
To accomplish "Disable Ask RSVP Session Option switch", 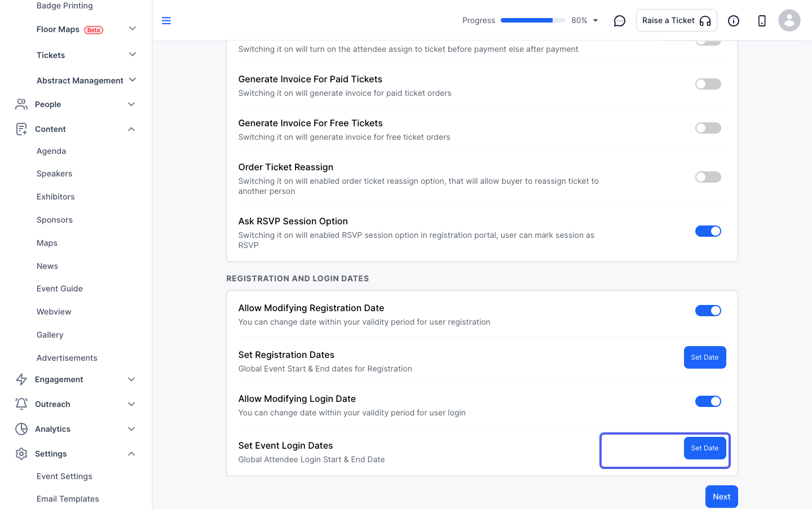I will [708, 231].
